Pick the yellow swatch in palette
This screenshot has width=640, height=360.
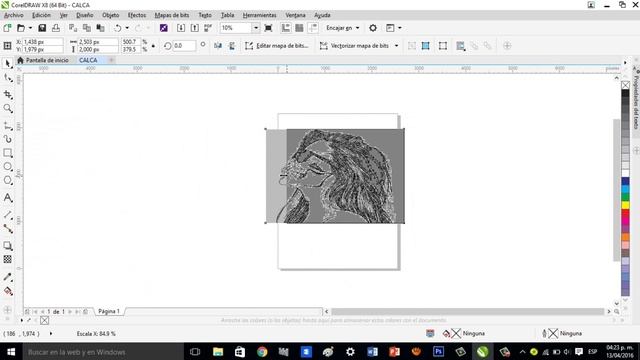(625, 205)
